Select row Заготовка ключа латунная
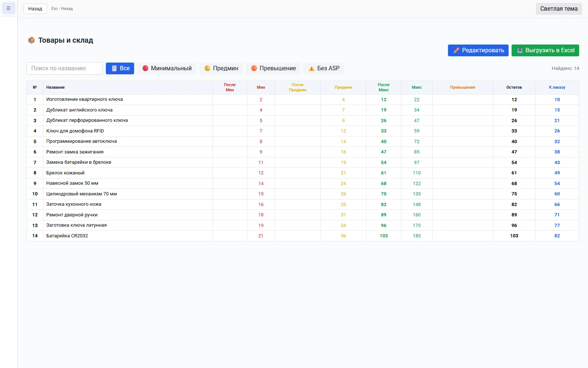 pos(303,226)
